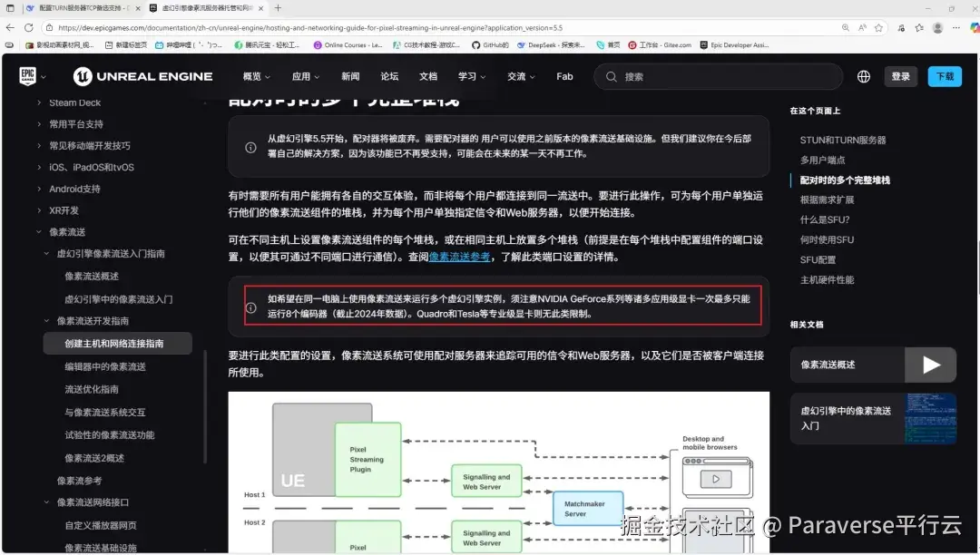Click the magnifying glass in the search bar
Screen dimensions: 980x555
[x=612, y=76]
